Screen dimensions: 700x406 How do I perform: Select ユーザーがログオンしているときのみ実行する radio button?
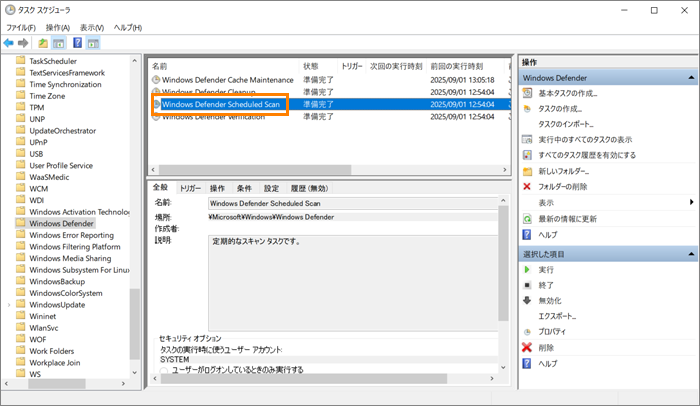coord(164,370)
